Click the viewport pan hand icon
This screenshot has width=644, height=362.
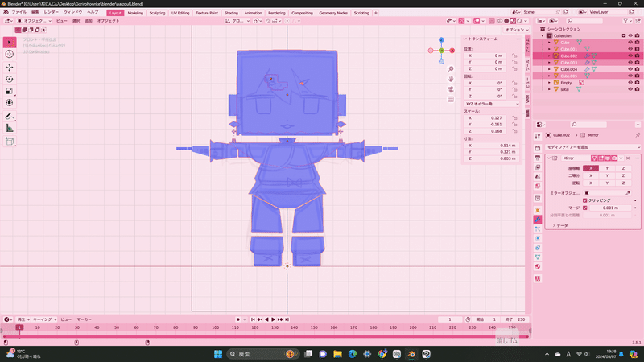[451, 79]
